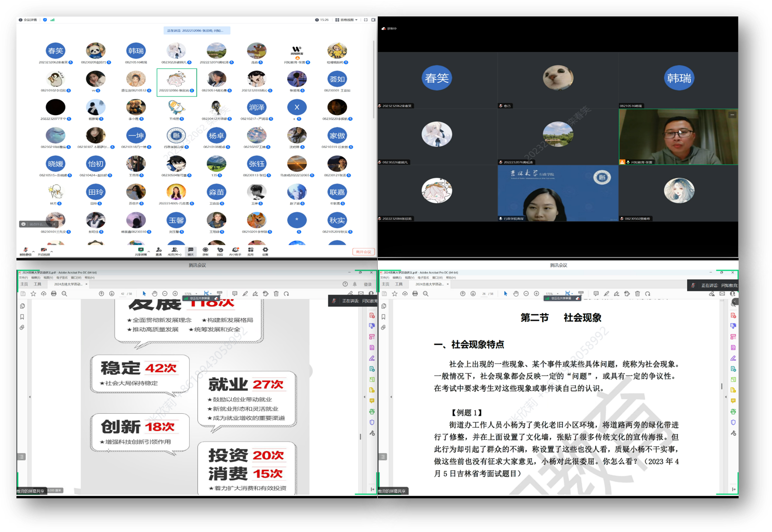Start recording with the Record icon

click(x=205, y=250)
